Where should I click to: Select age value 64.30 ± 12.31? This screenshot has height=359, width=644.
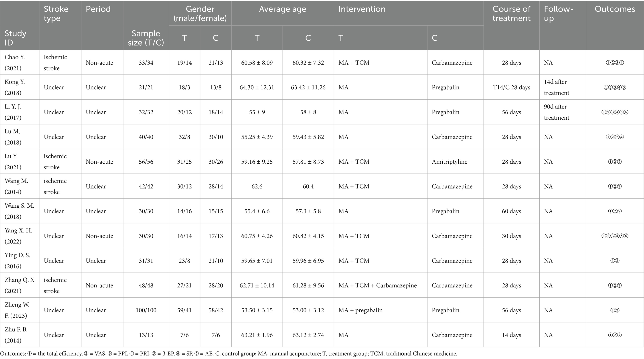point(257,87)
